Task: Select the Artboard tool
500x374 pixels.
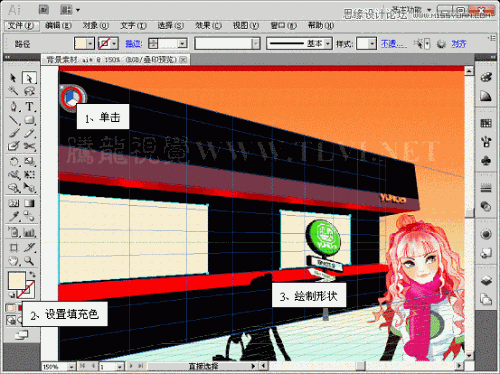Action: [x=13, y=247]
